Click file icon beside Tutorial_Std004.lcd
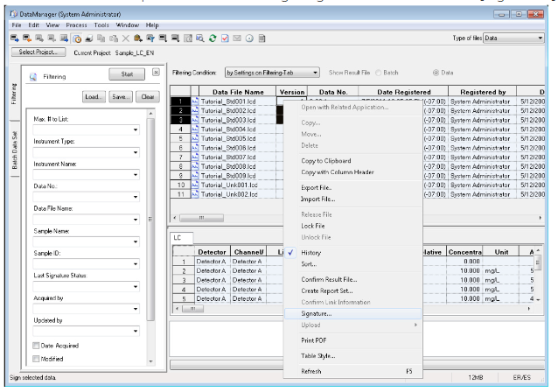The width and height of the screenshot is (558, 392). point(195,129)
